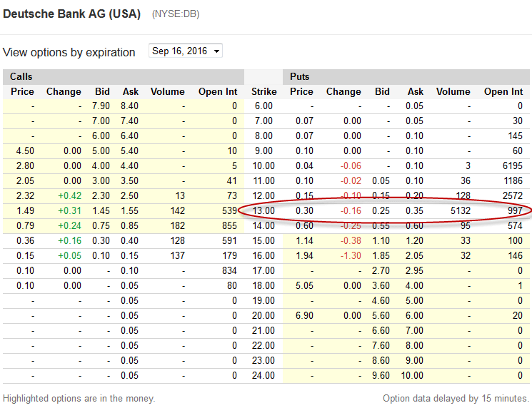This screenshot has width=532, height=408.
Task: Select call change +0.16
Action: coord(69,240)
